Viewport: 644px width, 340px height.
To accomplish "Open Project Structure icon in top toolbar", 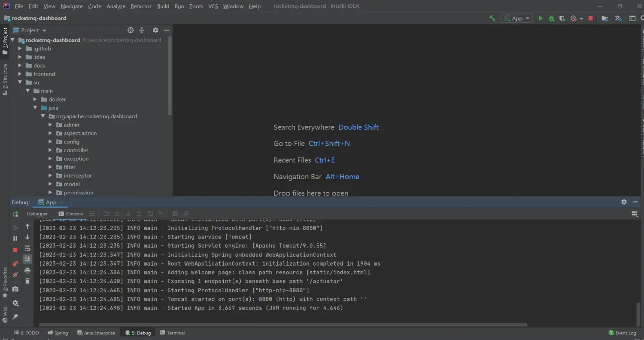I will click(605, 18).
